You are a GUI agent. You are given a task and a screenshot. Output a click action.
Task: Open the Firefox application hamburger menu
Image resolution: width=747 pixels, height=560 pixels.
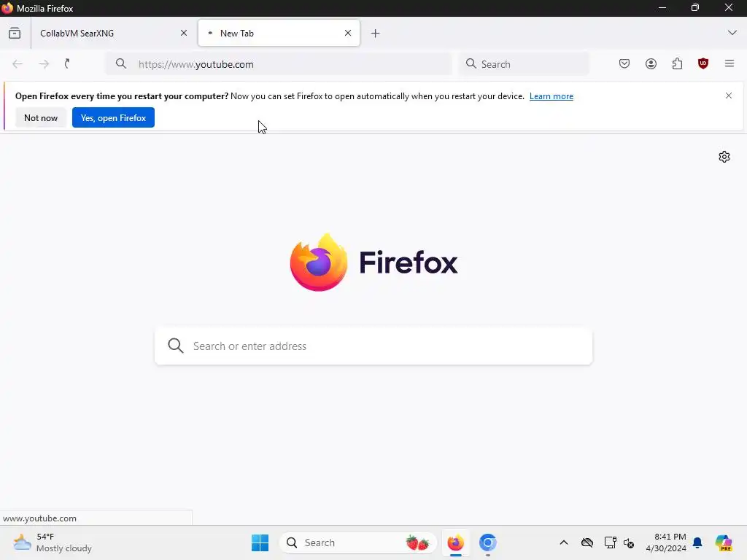coord(729,63)
